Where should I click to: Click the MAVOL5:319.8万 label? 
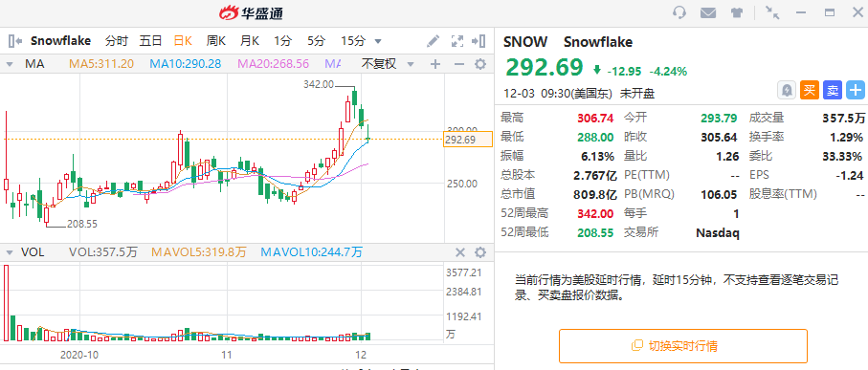(x=199, y=252)
